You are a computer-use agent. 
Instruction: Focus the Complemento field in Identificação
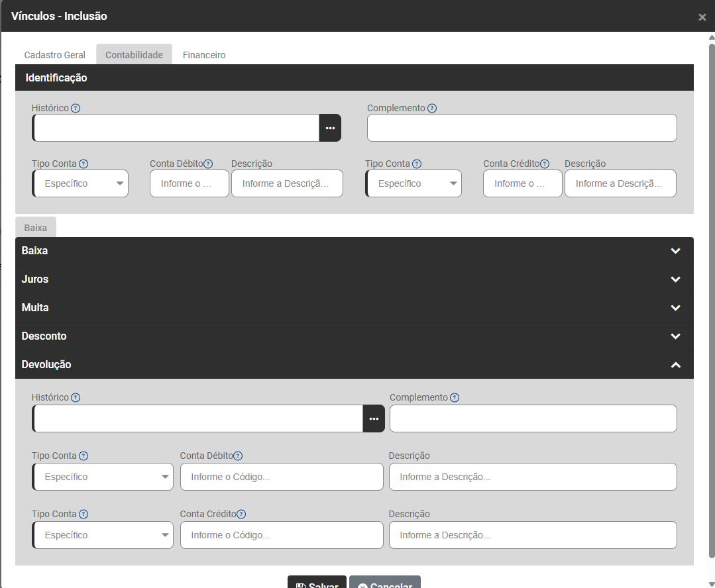[x=522, y=128]
